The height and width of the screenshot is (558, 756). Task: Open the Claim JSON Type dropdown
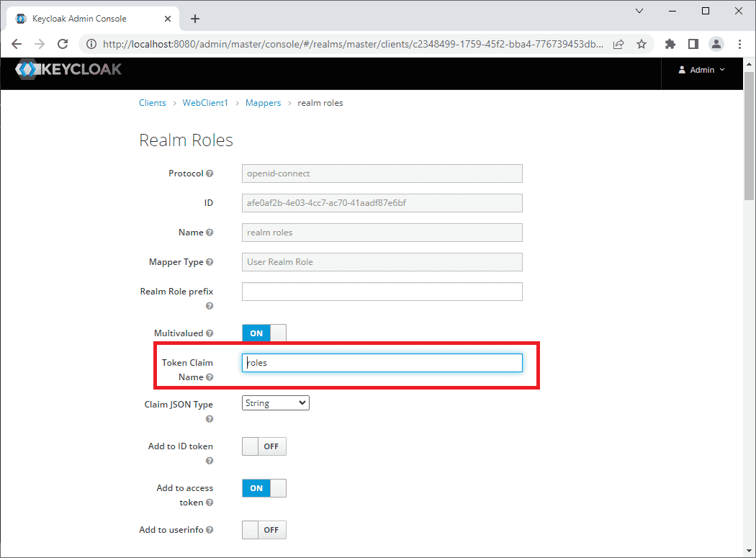pyautogui.click(x=276, y=403)
